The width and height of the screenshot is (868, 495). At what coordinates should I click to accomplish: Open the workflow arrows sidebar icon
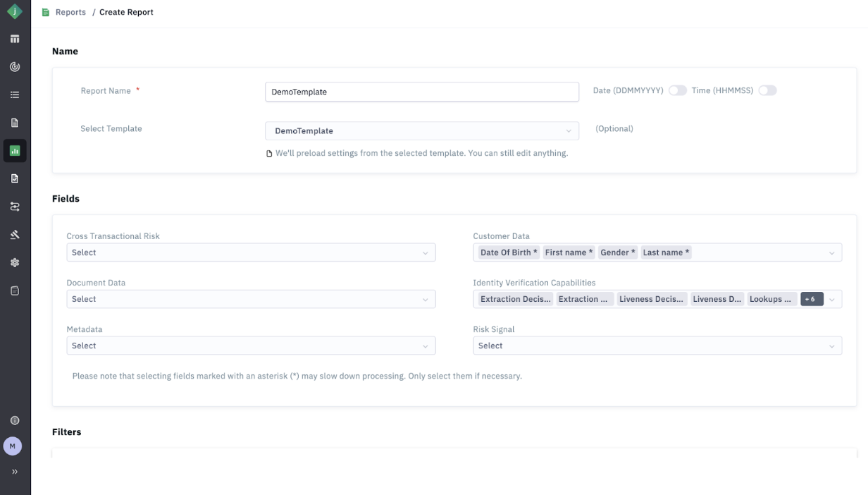click(15, 207)
